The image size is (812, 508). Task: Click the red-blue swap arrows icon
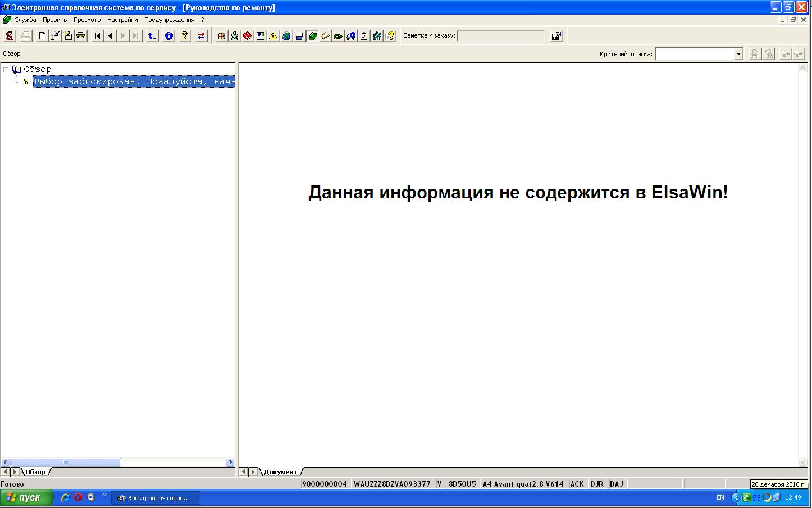201,36
